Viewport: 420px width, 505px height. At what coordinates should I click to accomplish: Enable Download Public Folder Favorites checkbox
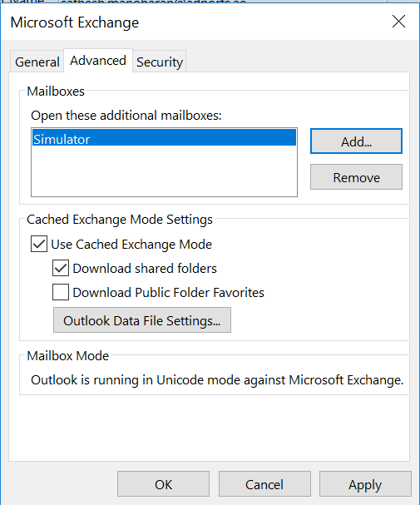[61, 292]
